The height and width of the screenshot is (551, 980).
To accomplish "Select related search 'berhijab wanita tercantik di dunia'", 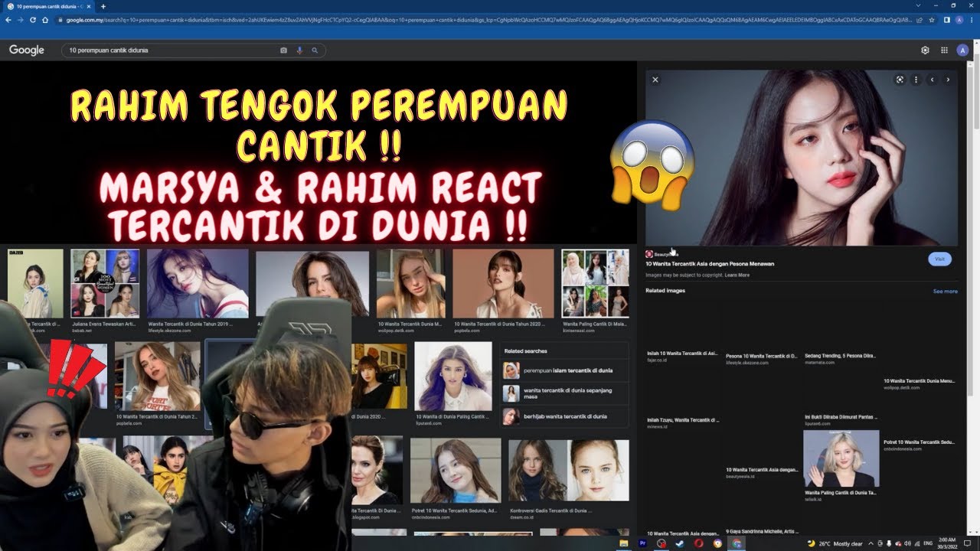I will pos(563,416).
